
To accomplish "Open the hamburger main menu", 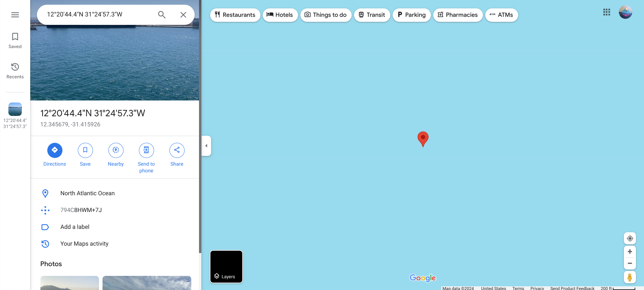I will (x=15, y=15).
